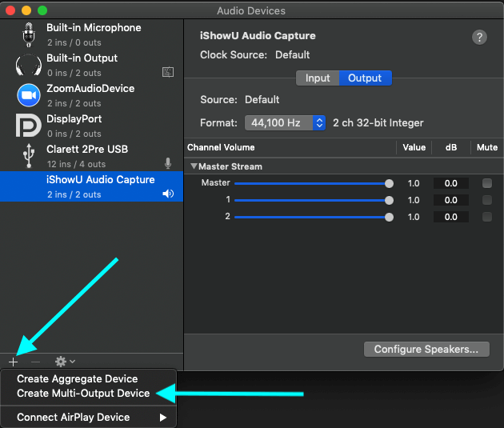Click the Clarett 2Pre USB icon
Image resolution: width=504 pixels, height=428 pixels.
29,156
